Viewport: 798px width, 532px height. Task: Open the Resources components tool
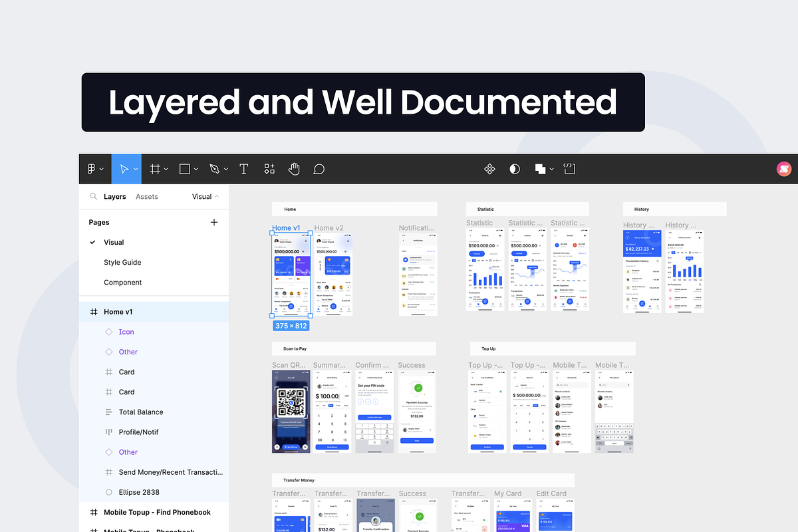point(269,169)
